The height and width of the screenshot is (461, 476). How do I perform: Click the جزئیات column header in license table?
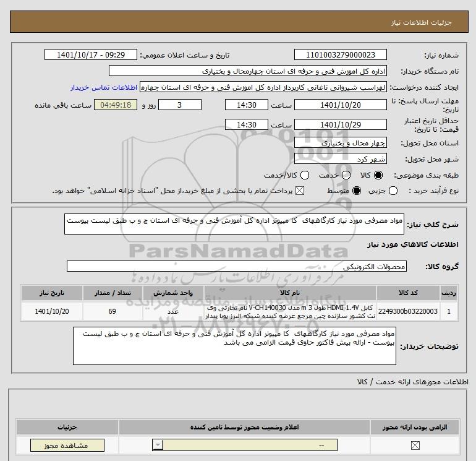pos(67,427)
